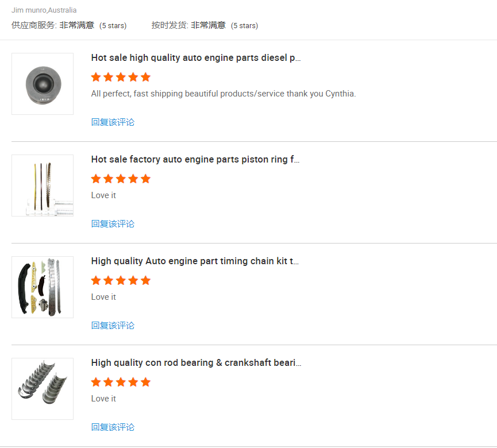Click reviewer name Jim munro, Australia

(44, 10)
